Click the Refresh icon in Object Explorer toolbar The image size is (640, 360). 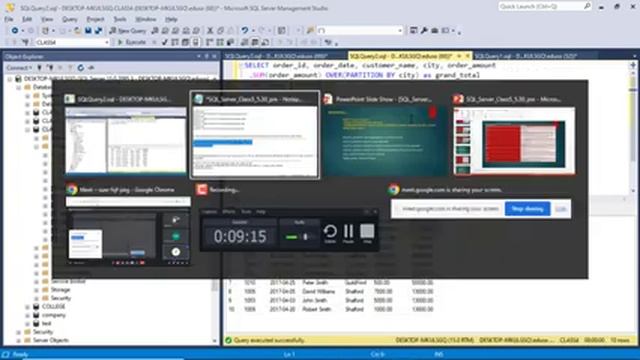tap(81, 67)
